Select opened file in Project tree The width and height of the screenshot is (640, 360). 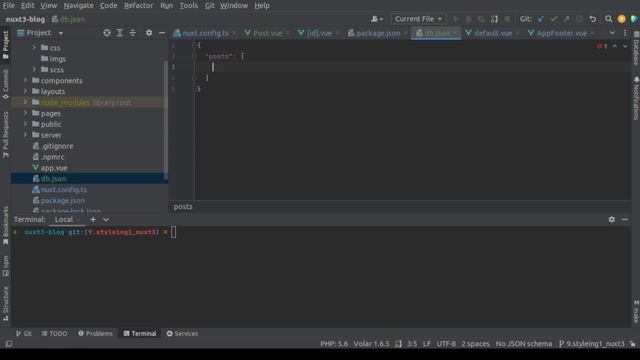tap(107, 33)
